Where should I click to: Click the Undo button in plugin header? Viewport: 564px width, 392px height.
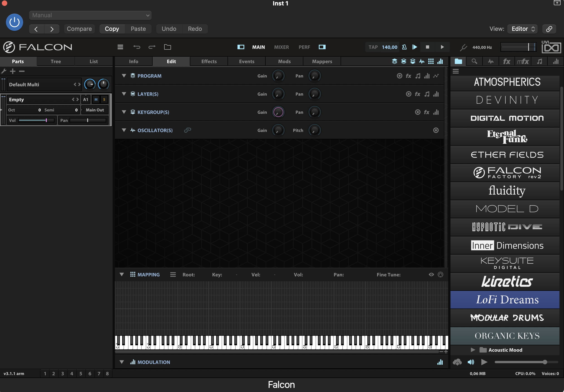169,29
